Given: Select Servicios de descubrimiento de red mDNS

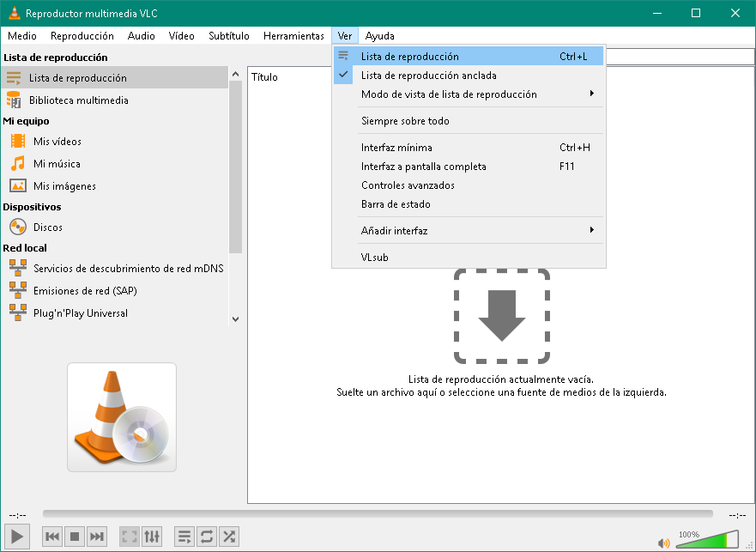Looking at the screenshot, I should tap(115, 268).
